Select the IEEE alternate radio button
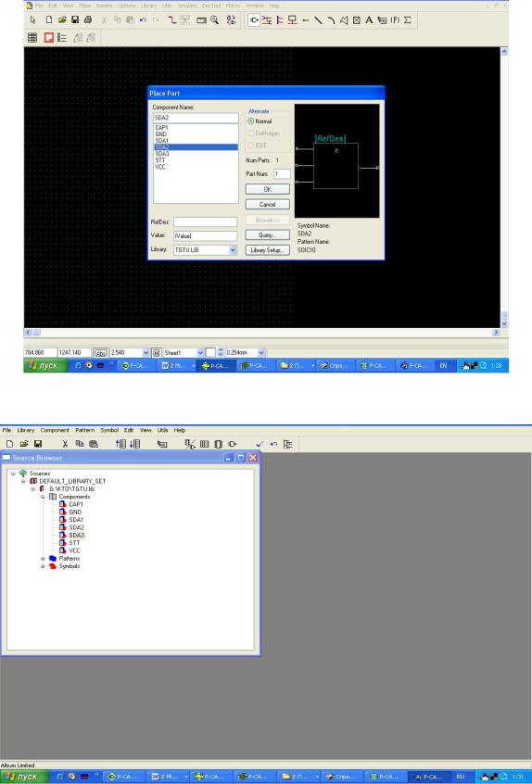 (x=251, y=145)
